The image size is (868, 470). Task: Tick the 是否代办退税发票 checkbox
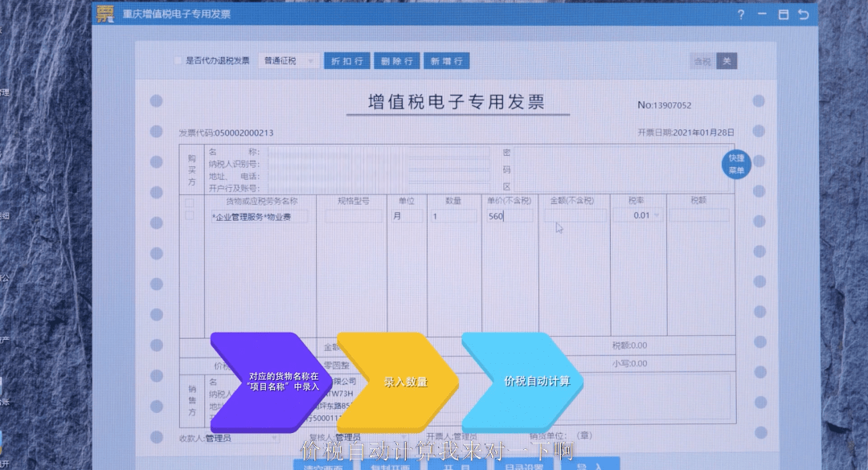click(x=178, y=61)
